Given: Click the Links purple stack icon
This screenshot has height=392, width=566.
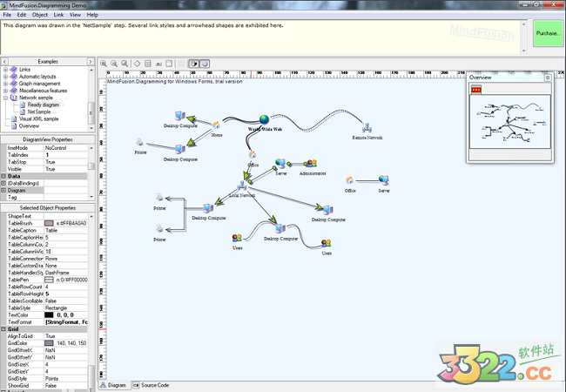Looking at the screenshot, I should click(14, 70).
